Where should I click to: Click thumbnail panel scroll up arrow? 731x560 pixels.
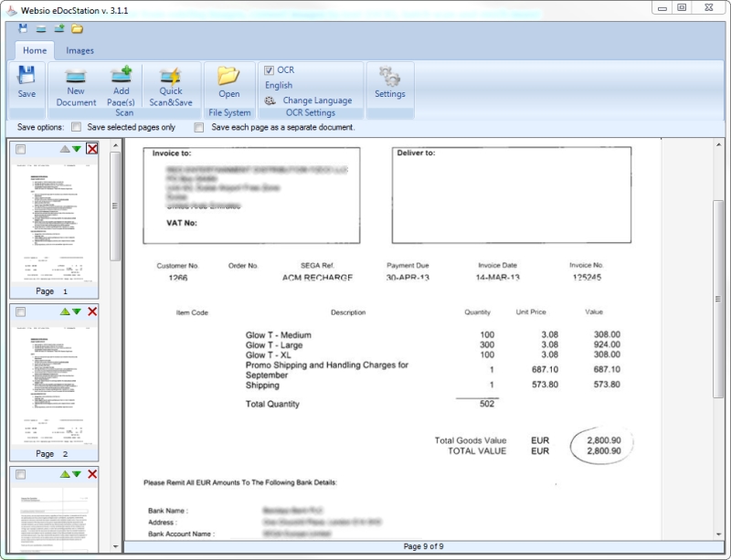pos(116,145)
